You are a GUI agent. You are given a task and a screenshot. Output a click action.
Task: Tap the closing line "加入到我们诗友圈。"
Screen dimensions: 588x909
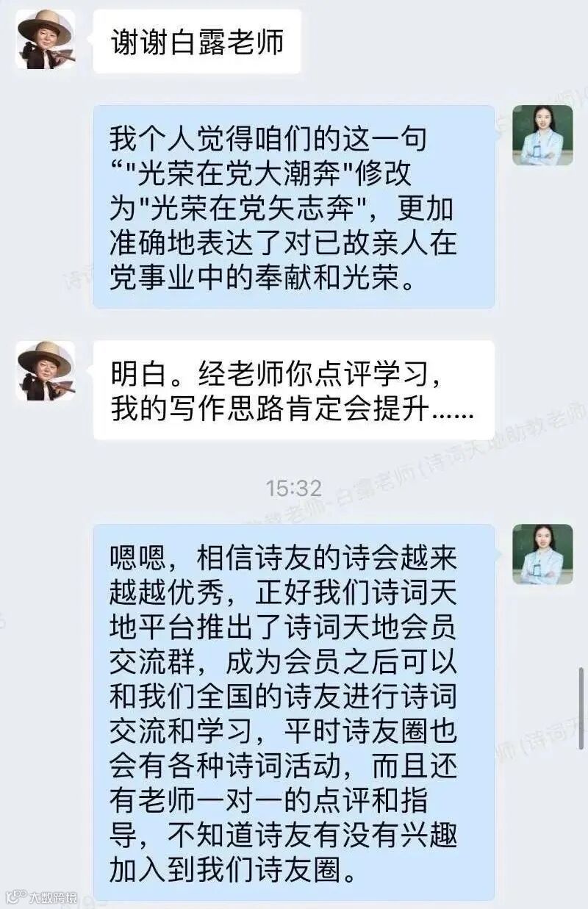[234, 873]
